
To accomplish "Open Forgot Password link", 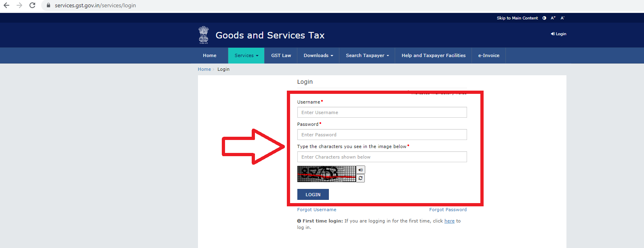I will coord(448,210).
